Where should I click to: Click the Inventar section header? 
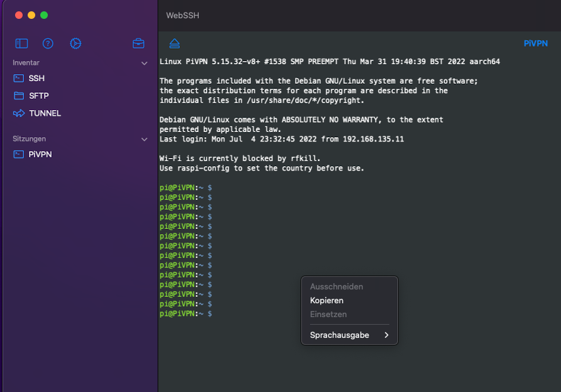[x=26, y=63]
